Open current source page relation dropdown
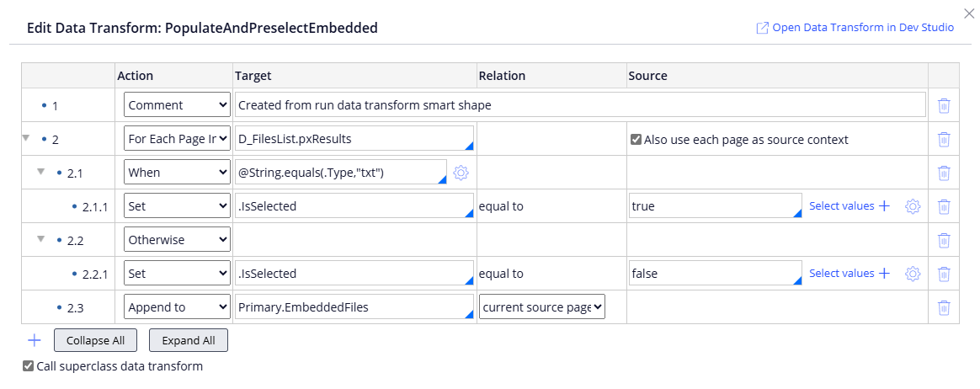The image size is (980, 389). pyautogui.click(x=542, y=307)
